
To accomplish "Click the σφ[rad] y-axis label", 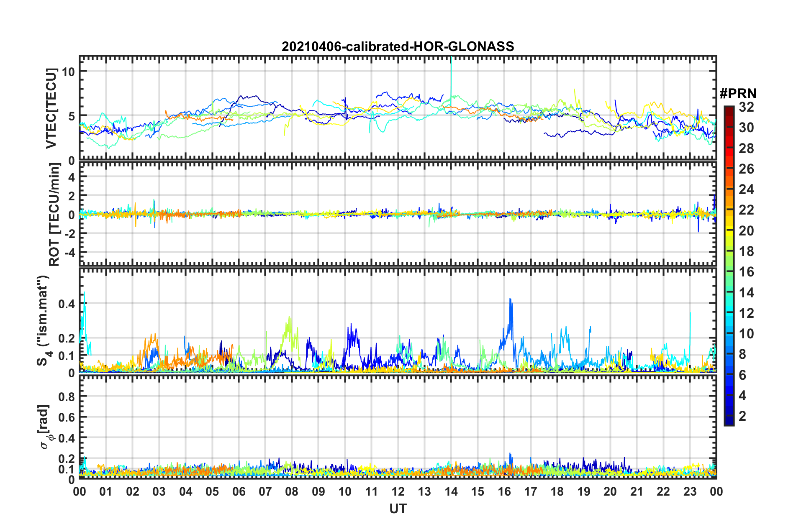I will click(46, 427).
